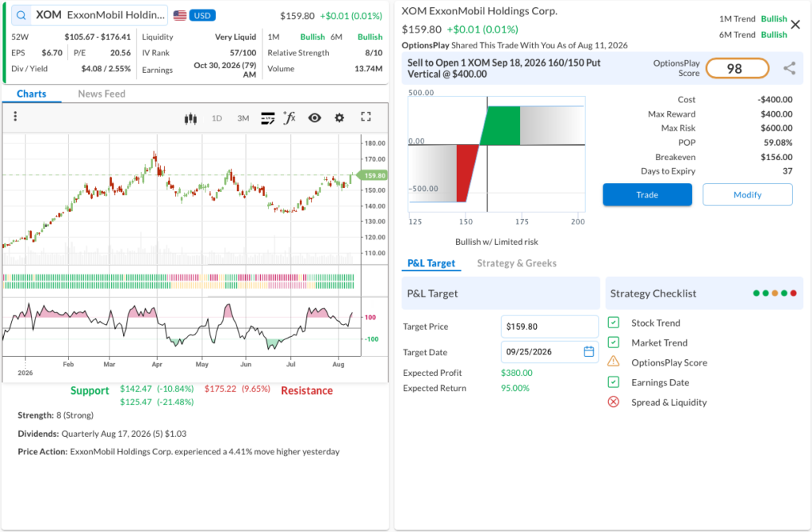The image size is (812, 532).
Task: Share this XOM trade idea
Action: (x=789, y=68)
